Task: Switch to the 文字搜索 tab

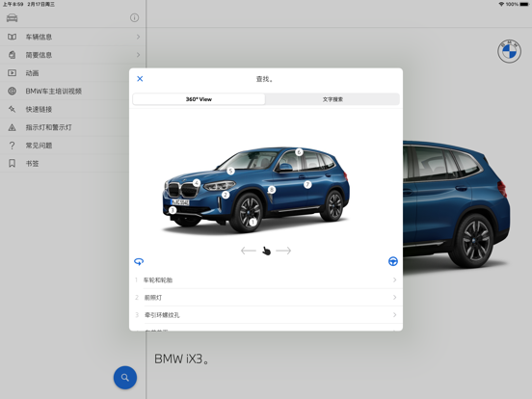Action: (x=332, y=99)
